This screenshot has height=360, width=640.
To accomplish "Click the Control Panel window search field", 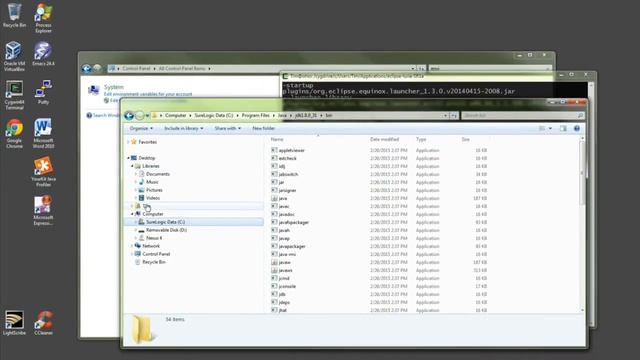I will (x=490, y=69).
